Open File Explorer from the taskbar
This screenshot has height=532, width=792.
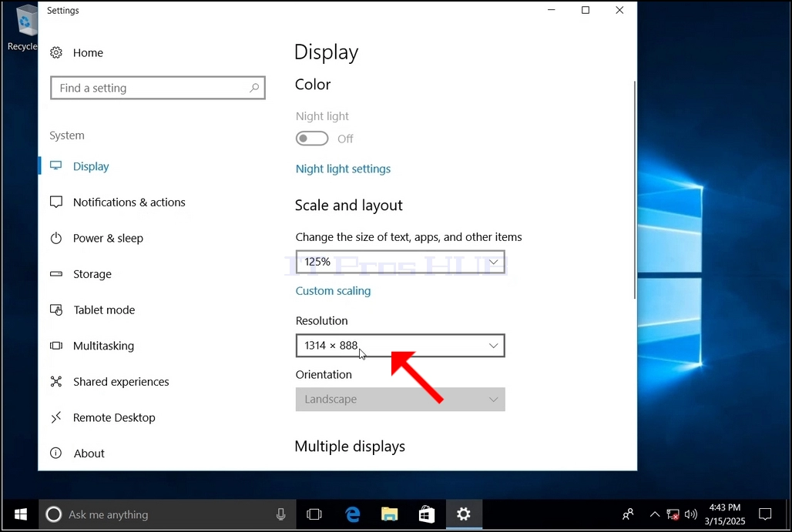coord(389,514)
